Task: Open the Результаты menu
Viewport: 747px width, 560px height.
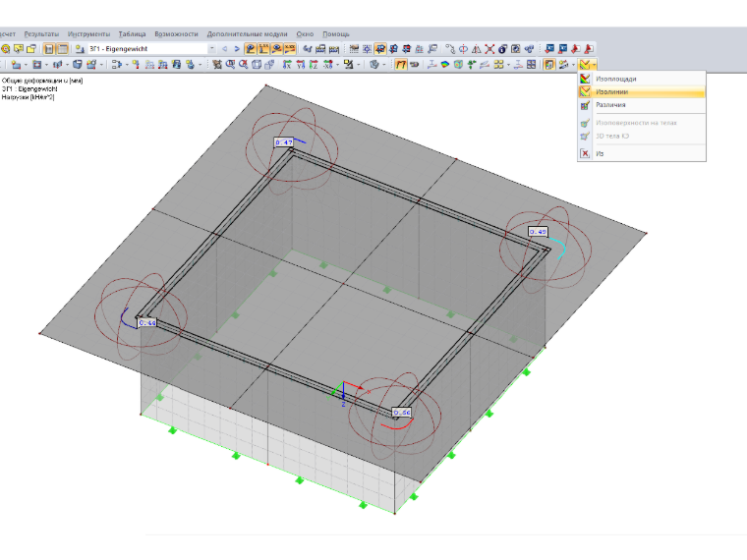Action: click(41, 34)
